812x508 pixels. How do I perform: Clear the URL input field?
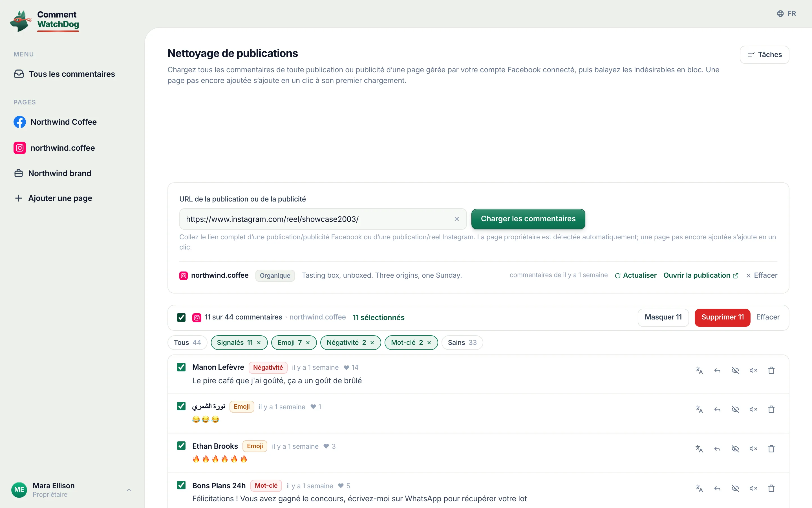(x=456, y=219)
